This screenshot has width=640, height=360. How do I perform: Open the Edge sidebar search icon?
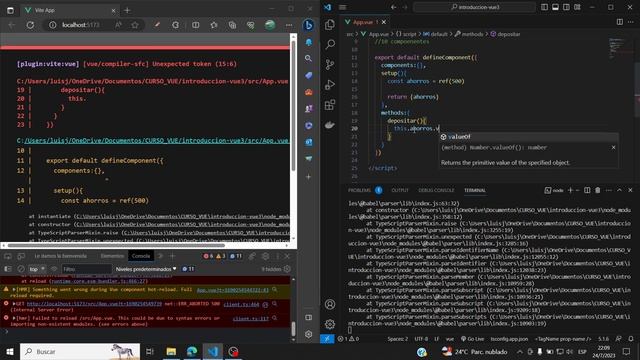(309, 58)
